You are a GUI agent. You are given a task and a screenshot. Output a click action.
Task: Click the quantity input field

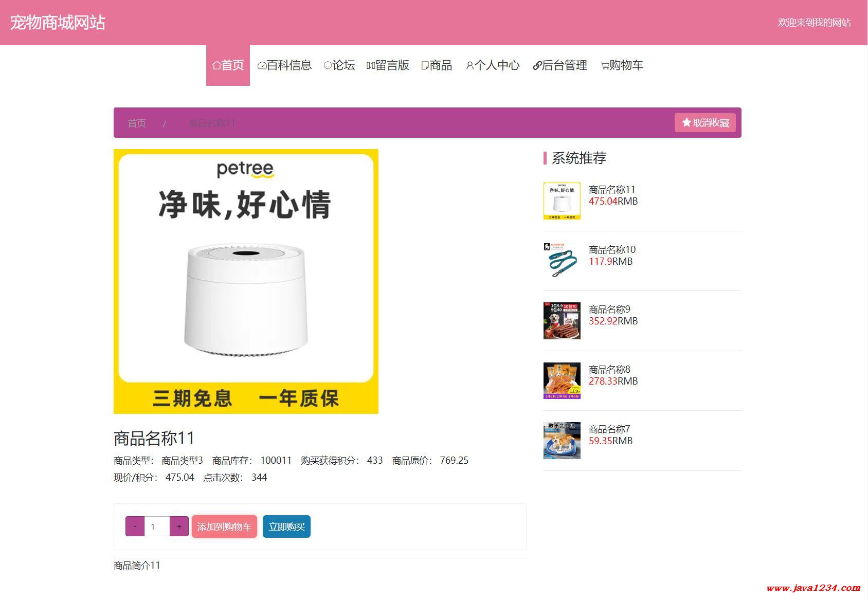tap(157, 526)
